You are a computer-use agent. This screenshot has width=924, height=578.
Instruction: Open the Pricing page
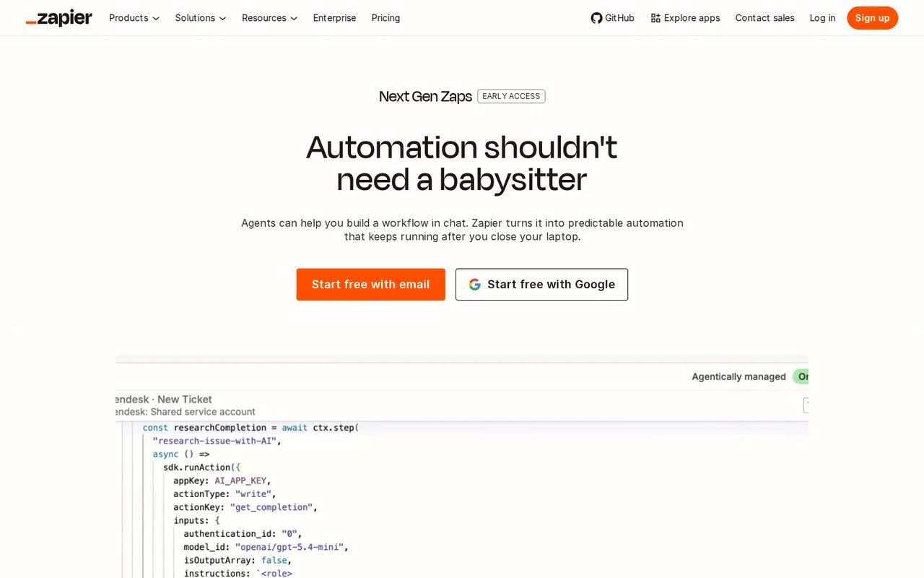pyautogui.click(x=385, y=18)
